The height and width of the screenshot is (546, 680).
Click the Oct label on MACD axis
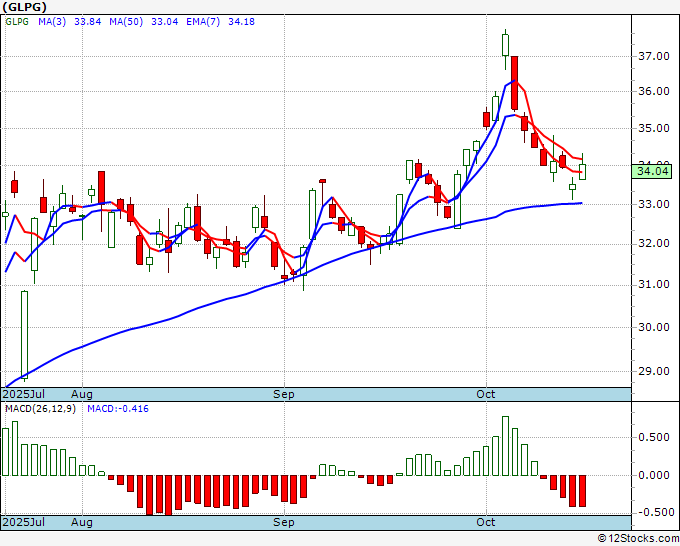[x=485, y=522]
